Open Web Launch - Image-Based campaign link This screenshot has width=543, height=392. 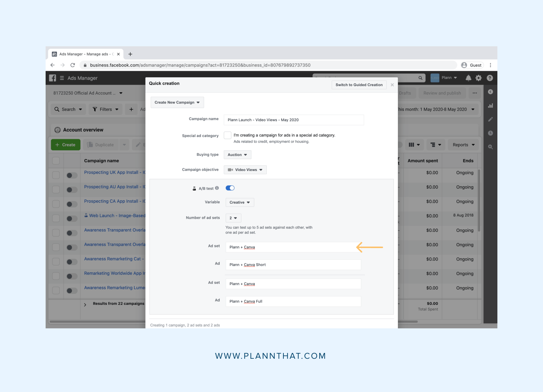(x=117, y=216)
